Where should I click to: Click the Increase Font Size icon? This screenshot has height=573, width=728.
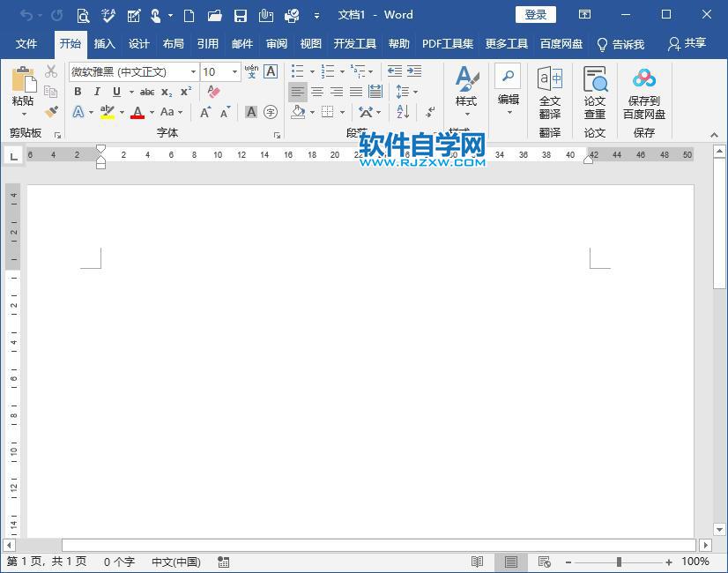(x=204, y=111)
